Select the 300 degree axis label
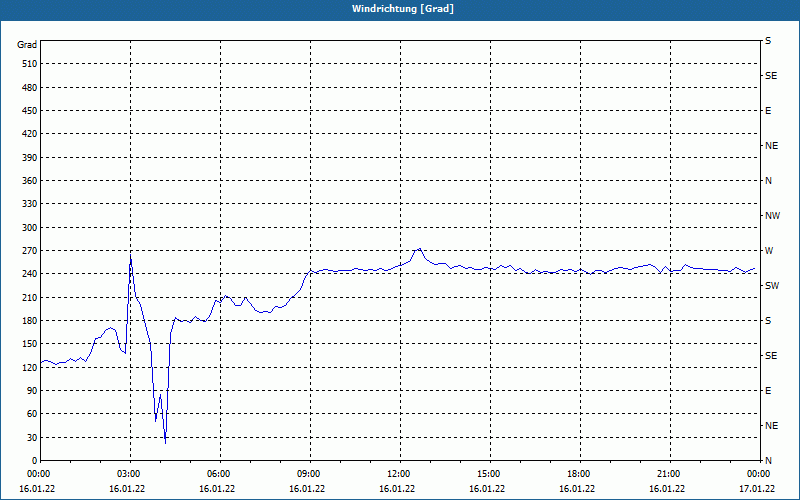Viewport: 800px width, 500px height. click(30, 228)
